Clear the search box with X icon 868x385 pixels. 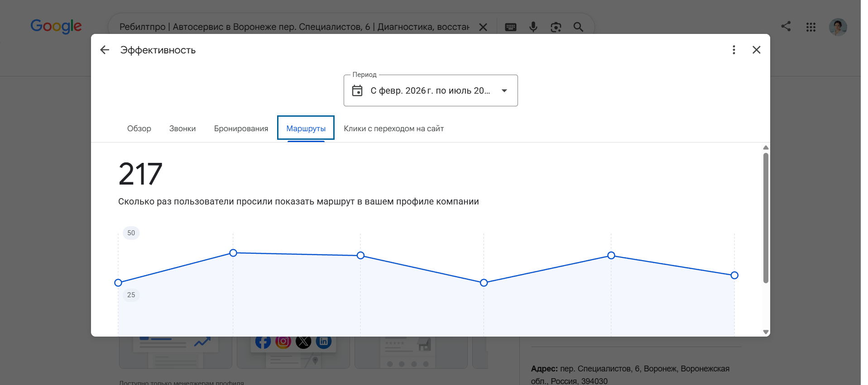[x=483, y=27]
